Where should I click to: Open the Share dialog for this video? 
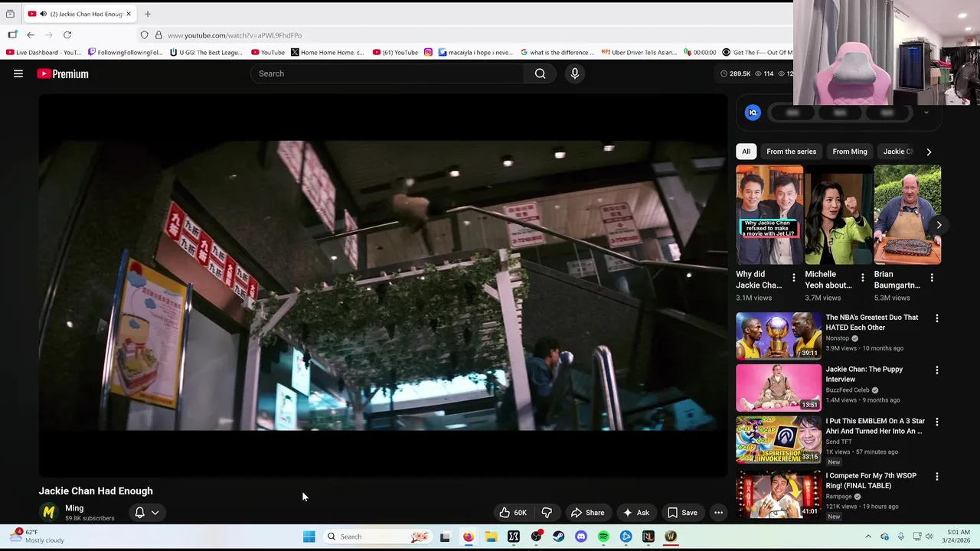click(x=588, y=513)
